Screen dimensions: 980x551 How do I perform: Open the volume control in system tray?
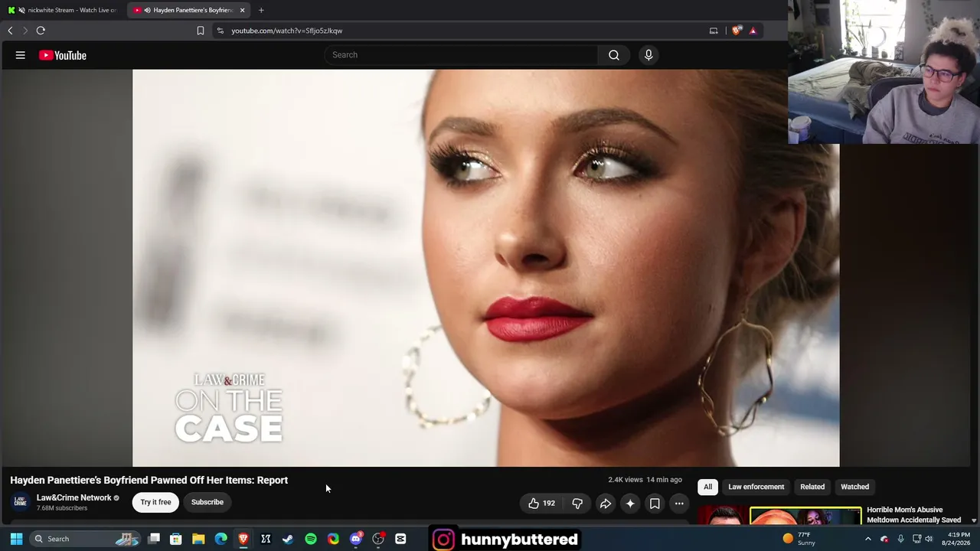[929, 539]
